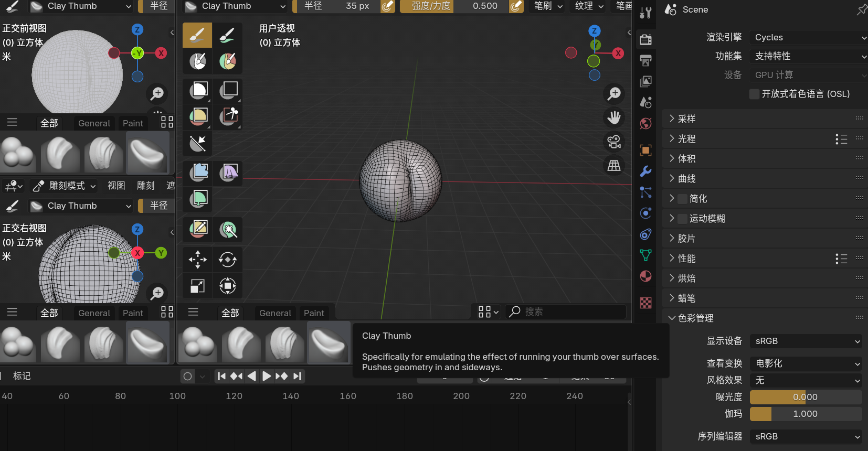Viewport: 868px width, 451px height.
Task: Open the 查看变换 电影化 dropdown
Action: tap(806, 363)
